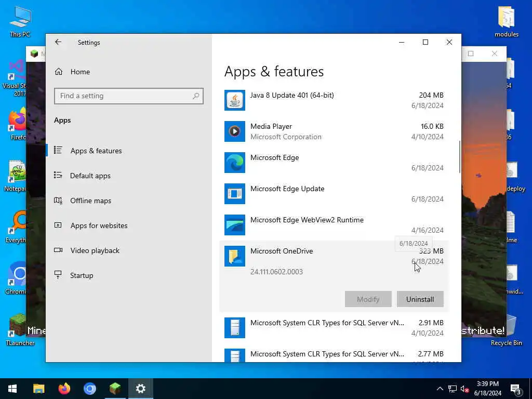Minimize the Settings window
532x399 pixels.
(x=402, y=42)
